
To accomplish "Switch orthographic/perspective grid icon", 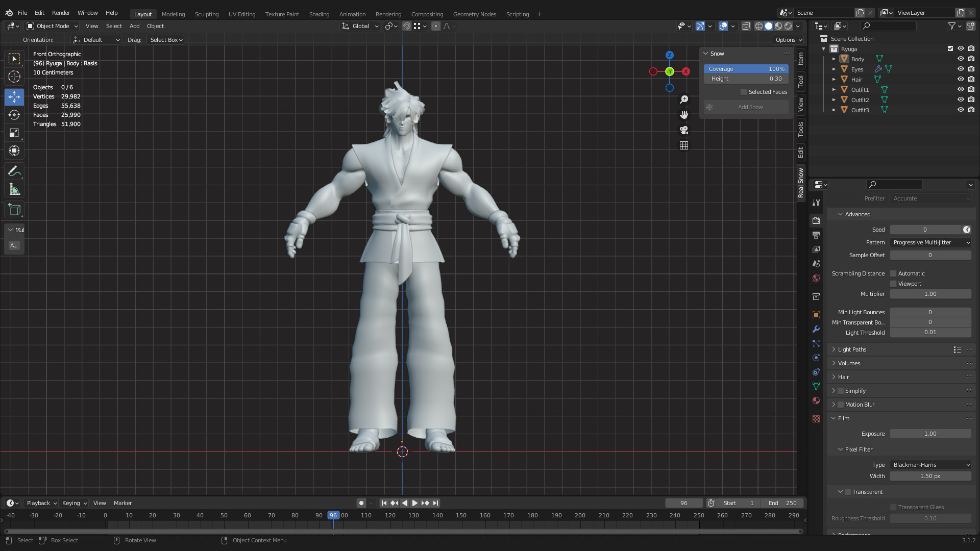I will [x=684, y=145].
